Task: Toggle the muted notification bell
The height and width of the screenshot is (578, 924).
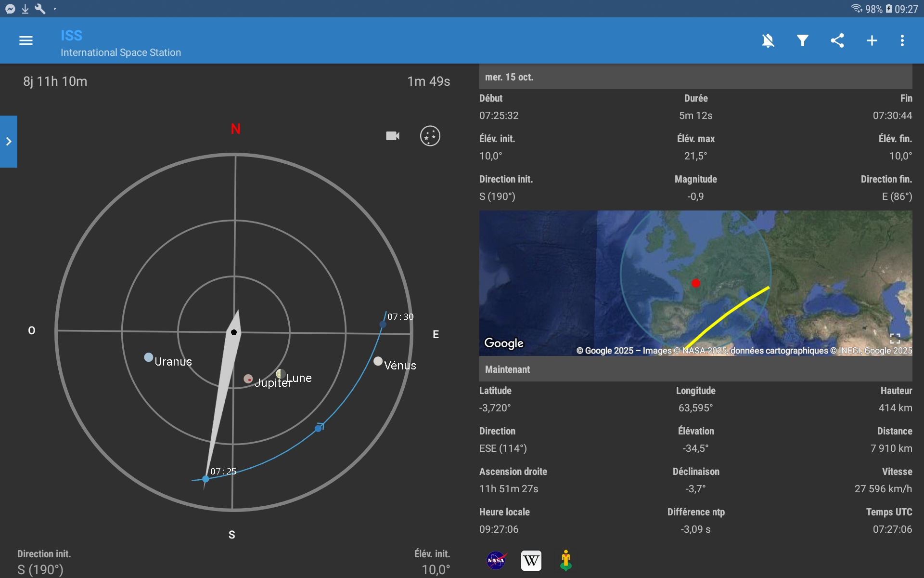Action: tap(768, 40)
